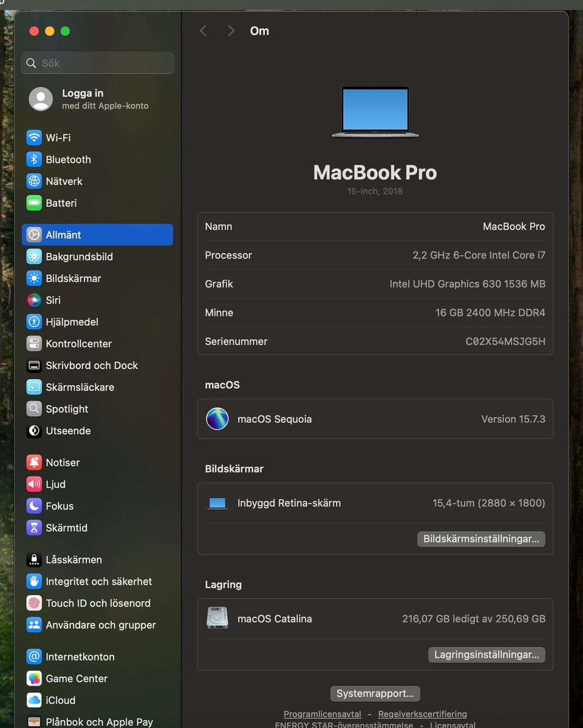Click the Notiser bell icon

pyautogui.click(x=34, y=462)
